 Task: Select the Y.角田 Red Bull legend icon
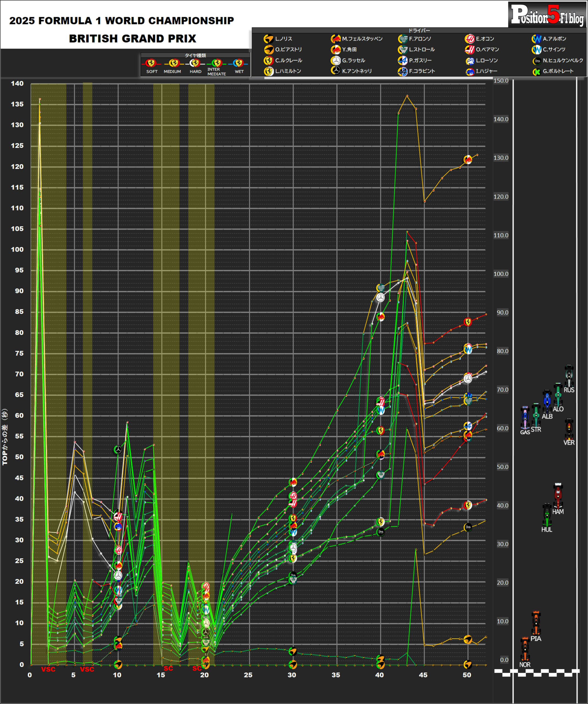tap(335, 50)
